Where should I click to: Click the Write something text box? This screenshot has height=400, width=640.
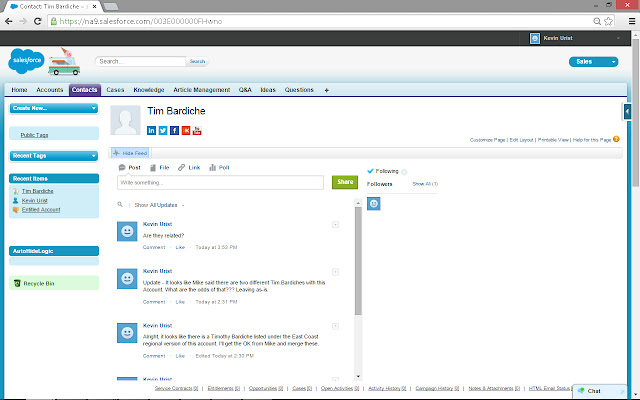click(x=220, y=182)
